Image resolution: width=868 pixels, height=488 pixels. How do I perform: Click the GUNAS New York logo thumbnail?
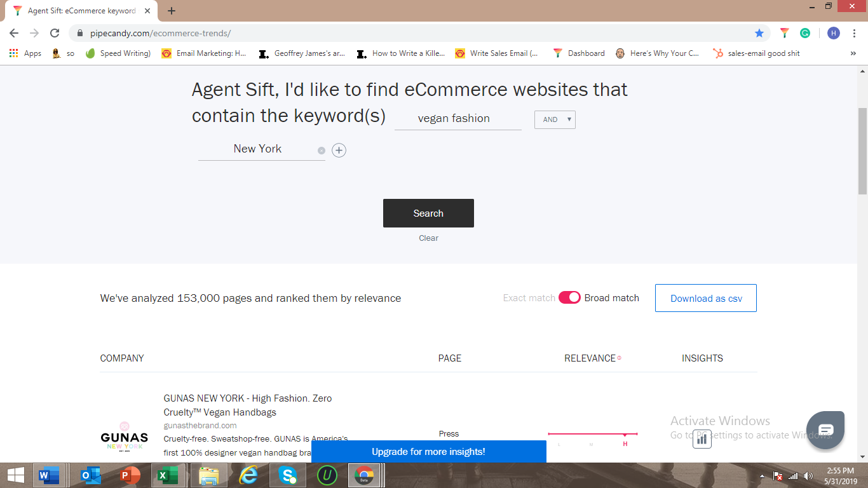pyautogui.click(x=125, y=437)
